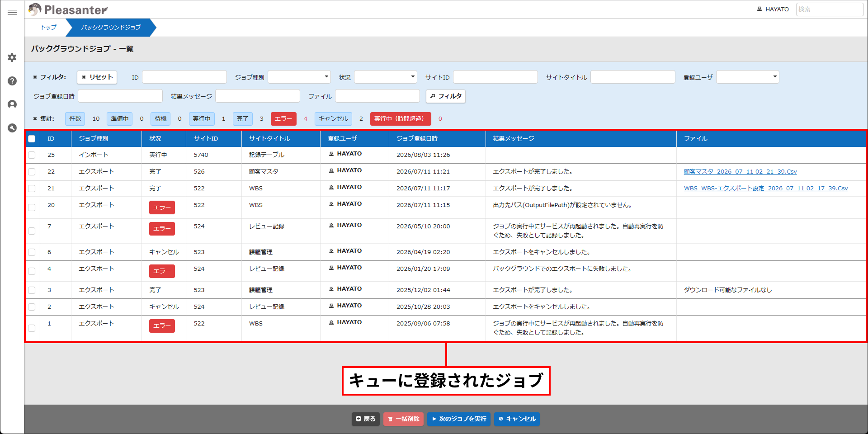Screen dimensions: 868x434
Task: Check the row for job ID 4
Action: coord(32,271)
